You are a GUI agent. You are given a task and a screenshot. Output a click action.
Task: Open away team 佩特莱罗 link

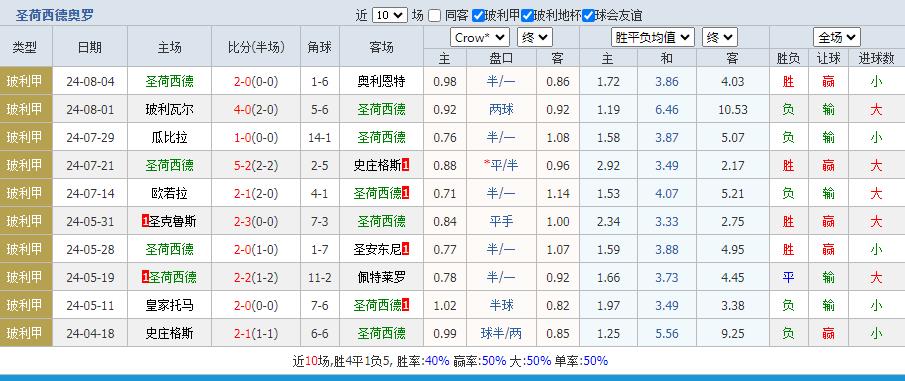(382, 277)
